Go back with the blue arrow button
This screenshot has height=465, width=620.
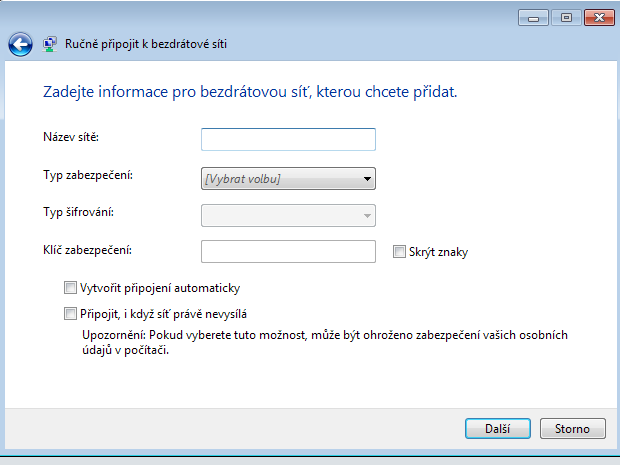[x=20, y=44]
